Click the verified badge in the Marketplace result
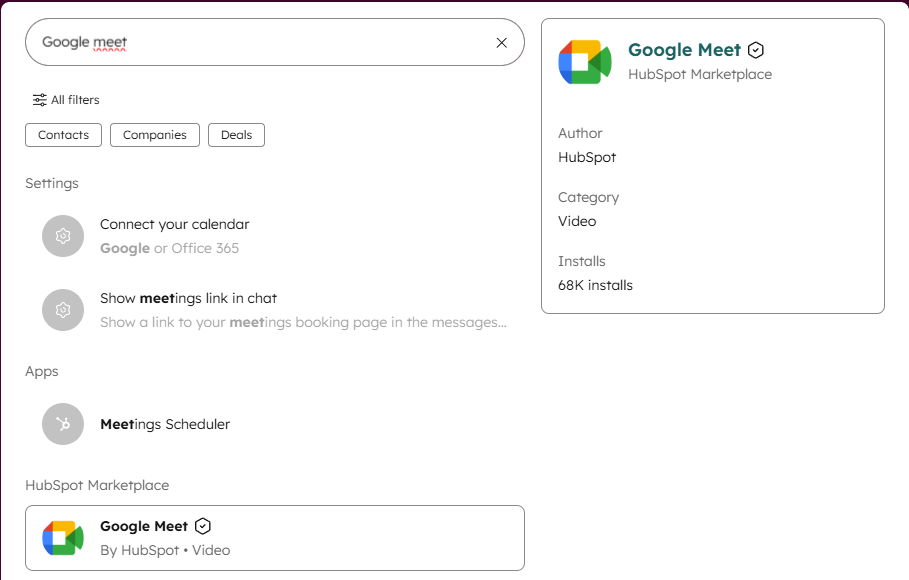The height and width of the screenshot is (580, 909). click(x=203, y=526)
